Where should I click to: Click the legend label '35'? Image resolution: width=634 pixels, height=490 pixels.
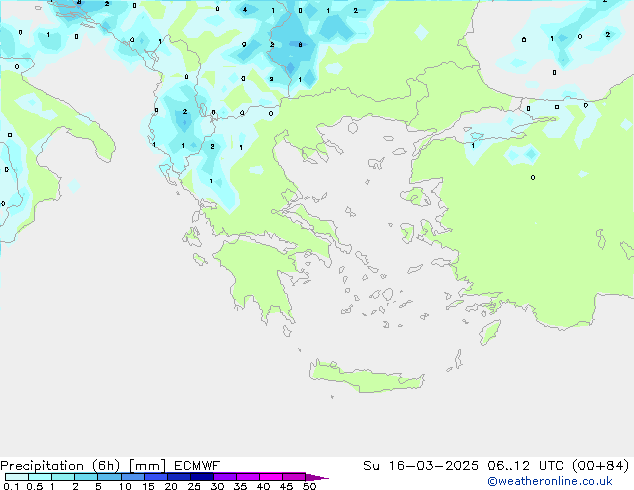(x=240, y=486)
